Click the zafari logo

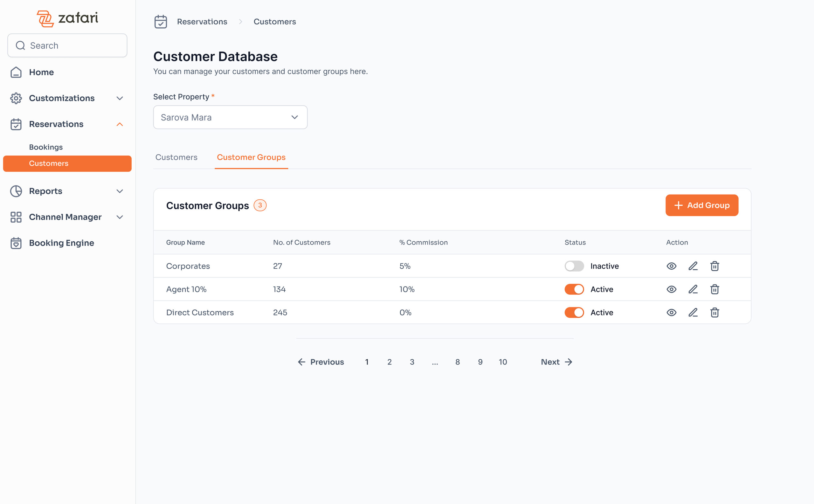(67, 18)
